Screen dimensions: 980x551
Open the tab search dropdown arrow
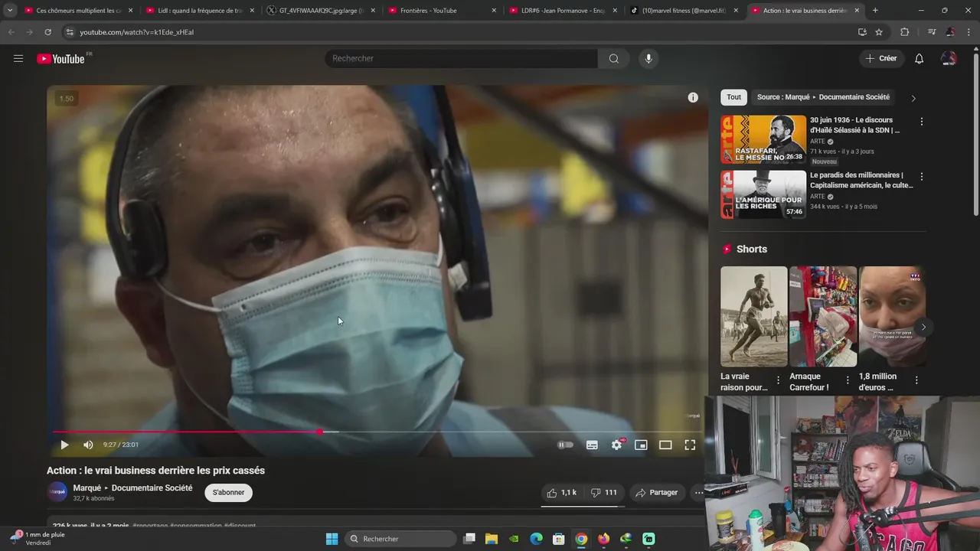10,11
